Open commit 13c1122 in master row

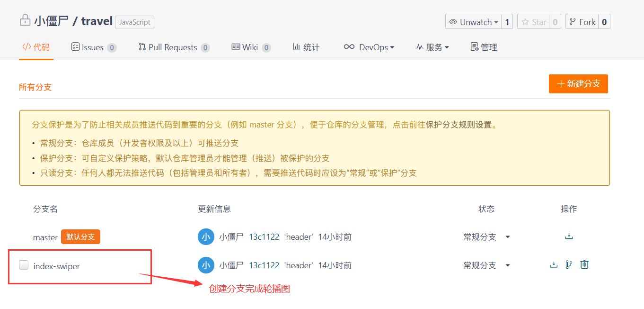point(264,237)
